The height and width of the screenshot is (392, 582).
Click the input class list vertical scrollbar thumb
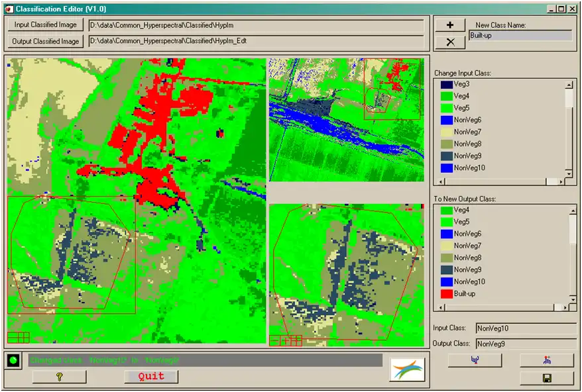(569, 99)
